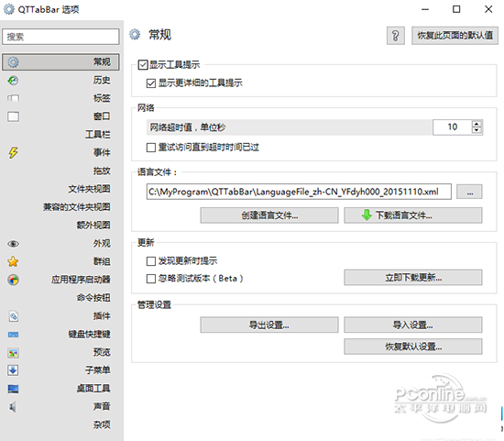Check the 发现更新时提示 option
This screenshot has height=441, width=504.
pyautogui.click(x=151, y=261)
